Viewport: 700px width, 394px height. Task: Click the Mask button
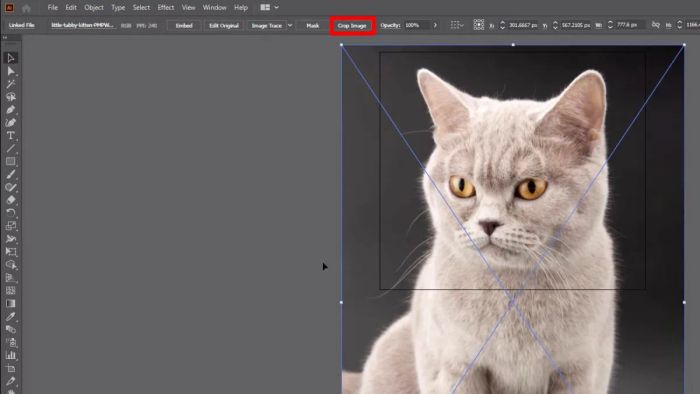pyautogui.click(x=312, y=25)
